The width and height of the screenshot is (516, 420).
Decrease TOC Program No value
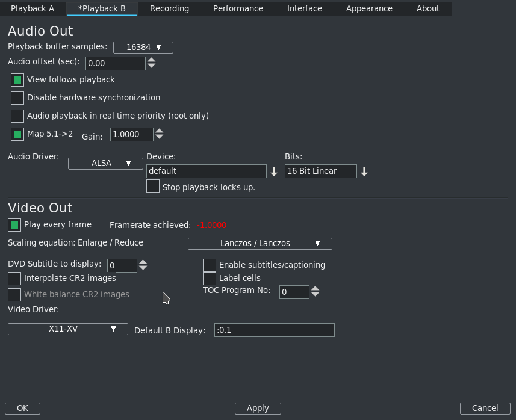pos(315,295)
